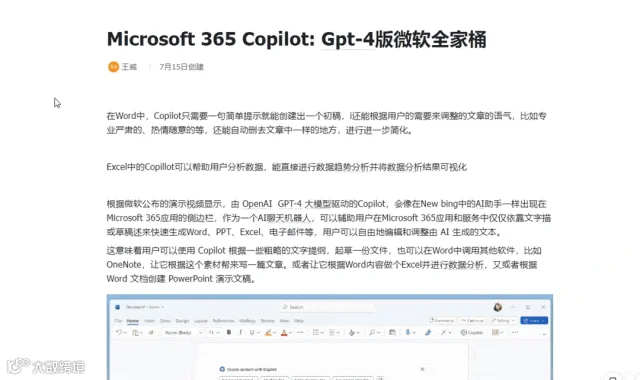Click the Comments button in embedded Word
The image size is (640, 380).
(x=442, y=320)
